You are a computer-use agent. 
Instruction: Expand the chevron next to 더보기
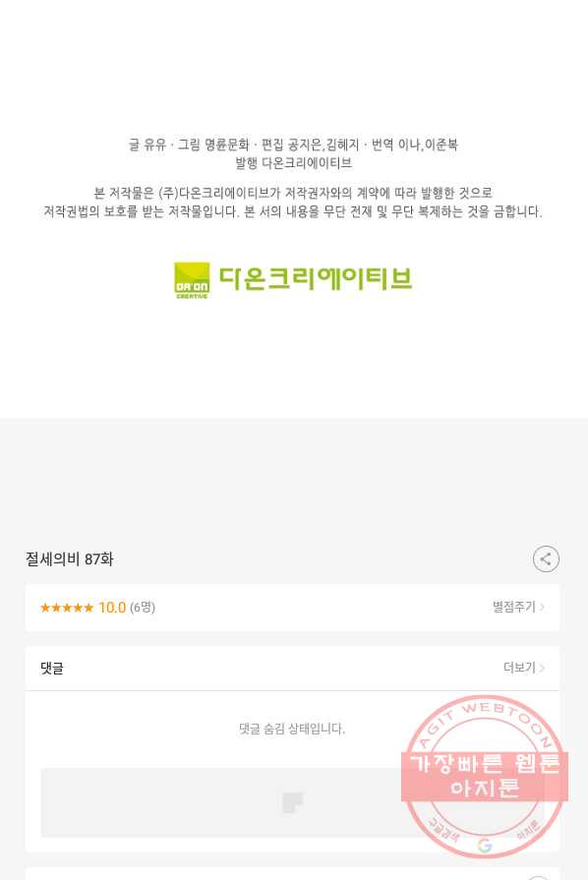(542, 668)
